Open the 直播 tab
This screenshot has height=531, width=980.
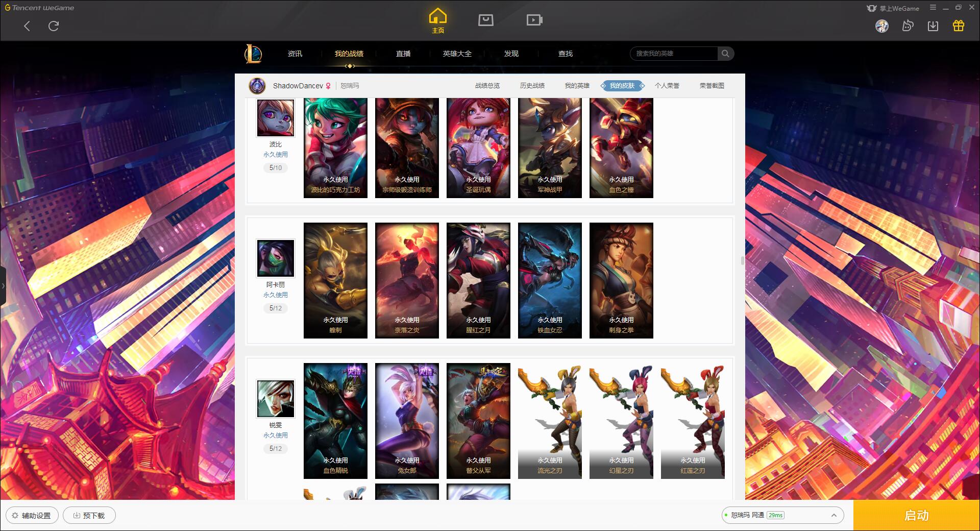[x=403, y=54]
